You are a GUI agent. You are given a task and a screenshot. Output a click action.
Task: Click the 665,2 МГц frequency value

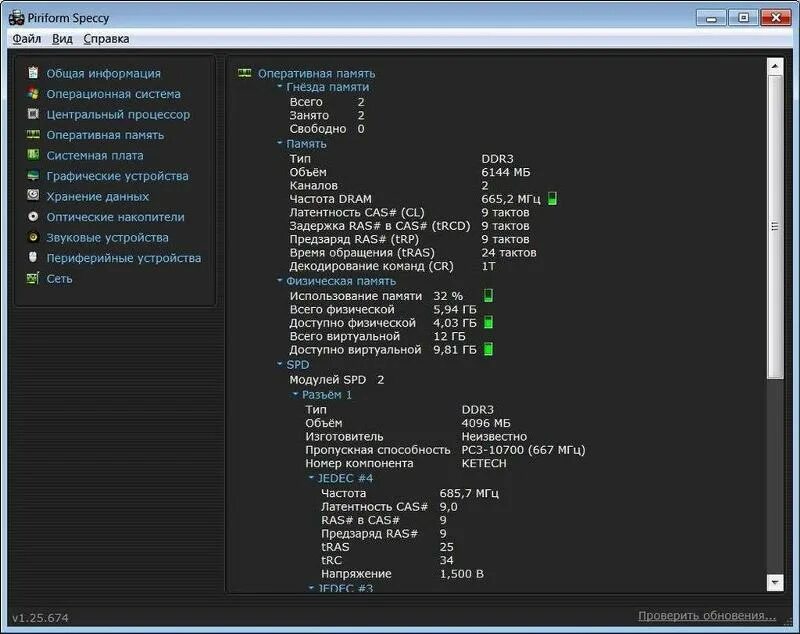(510, 199)
